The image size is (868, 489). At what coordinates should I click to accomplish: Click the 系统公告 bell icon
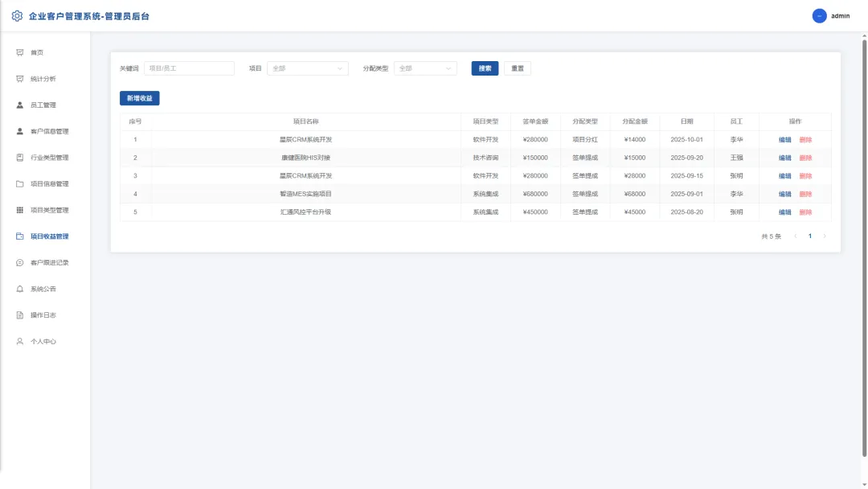pos(20,289)
